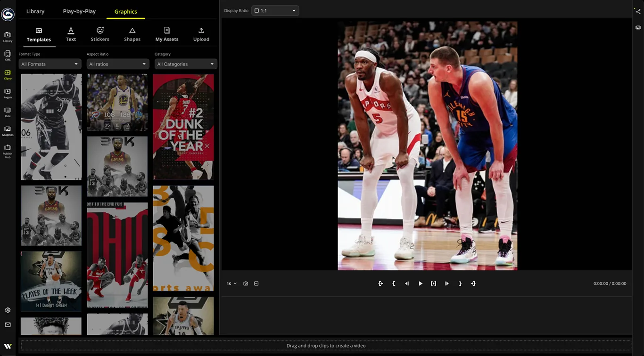Open the Rule sidebar icon

(8, 112)
